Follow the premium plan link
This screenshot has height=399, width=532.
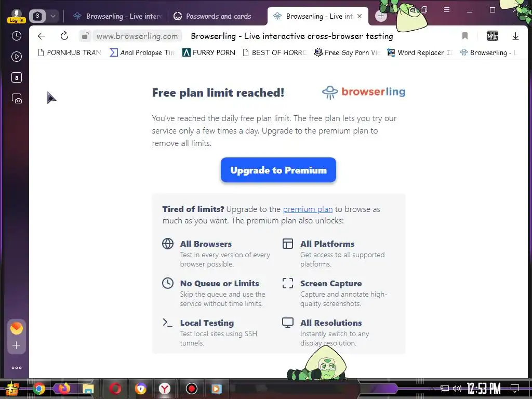[x=308, y=209]
